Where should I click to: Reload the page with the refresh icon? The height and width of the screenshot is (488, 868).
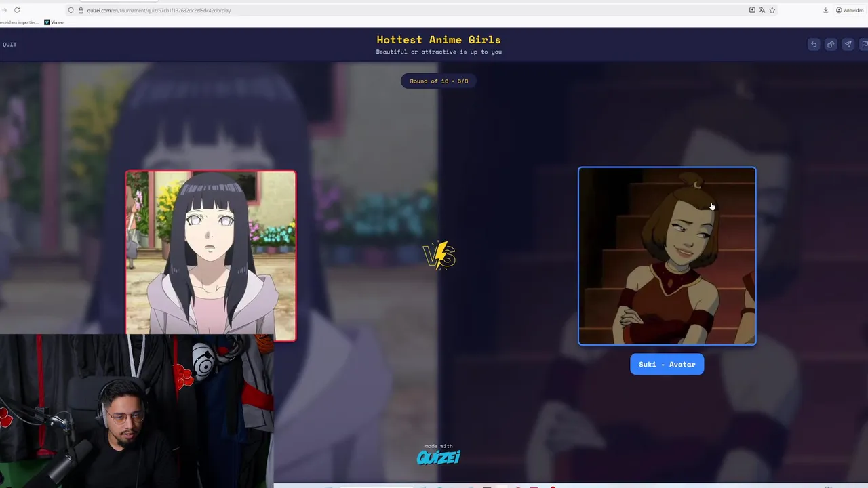click(17, 10)
